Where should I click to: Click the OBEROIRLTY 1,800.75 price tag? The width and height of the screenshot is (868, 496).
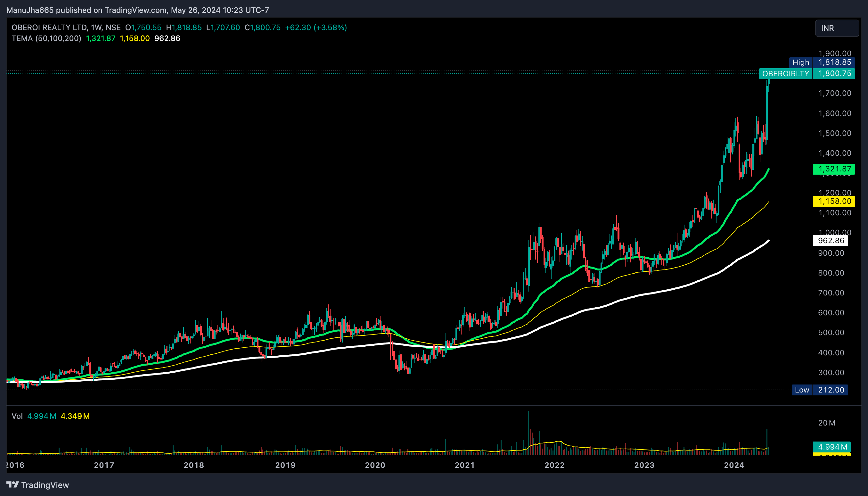(807, 74)
